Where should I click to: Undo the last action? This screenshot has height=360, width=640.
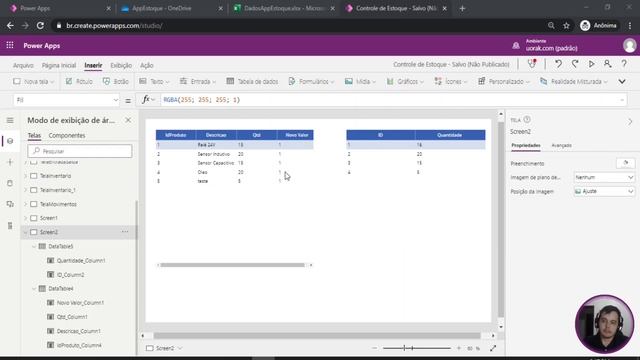(558, 64)
